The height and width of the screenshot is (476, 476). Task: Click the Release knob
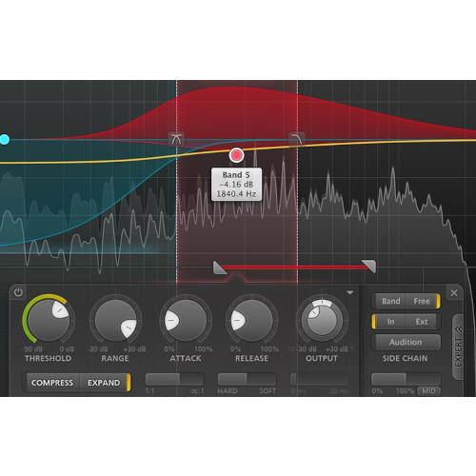click(x=252, y=321)
